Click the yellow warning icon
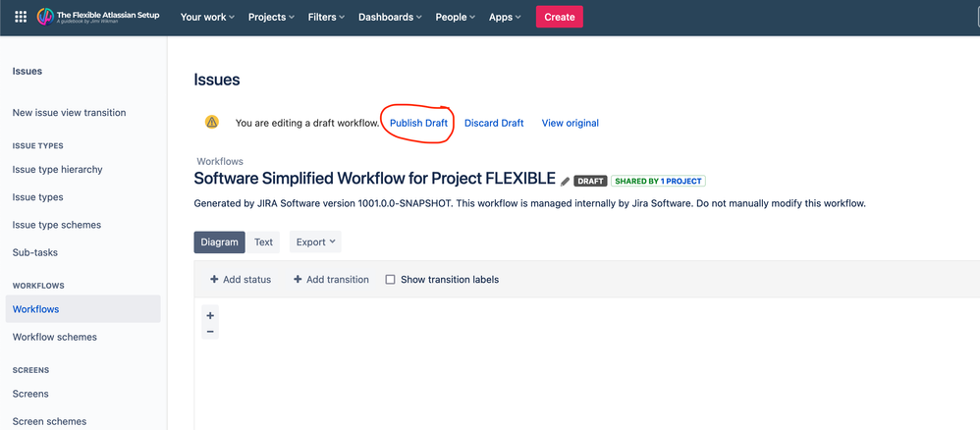 (212, 122)
